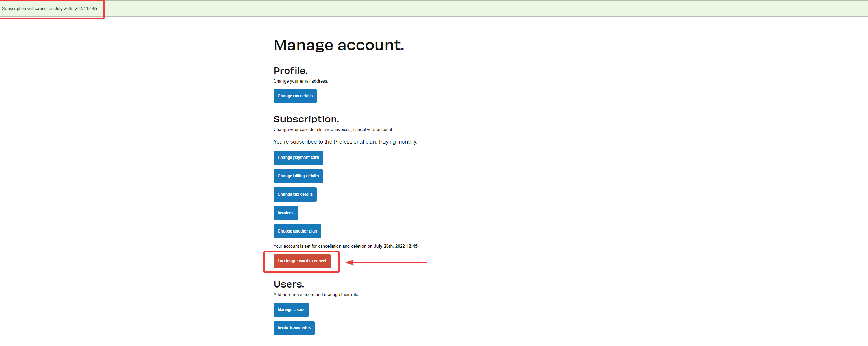868x346 pixels.
Task: Open Change payment card
Action: tap(298, 158)
